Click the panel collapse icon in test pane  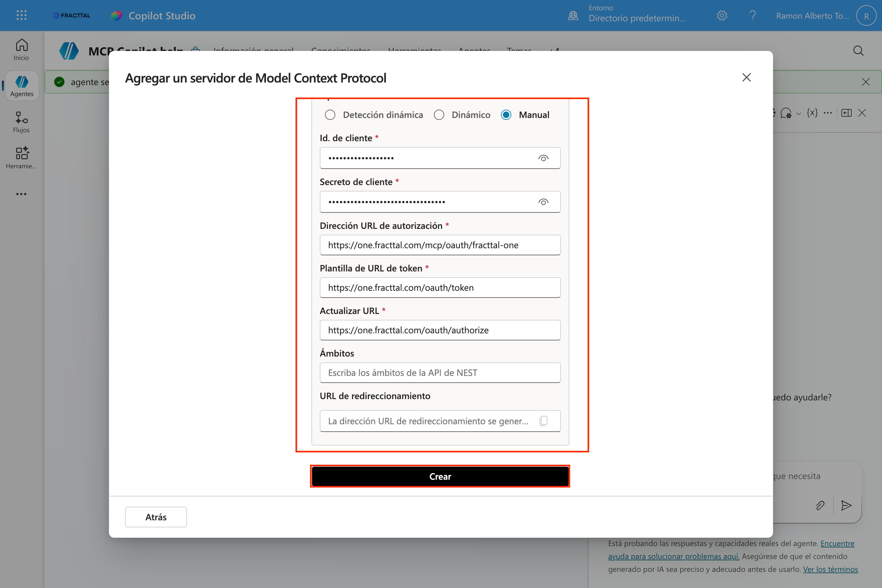(x=846, y=113)
